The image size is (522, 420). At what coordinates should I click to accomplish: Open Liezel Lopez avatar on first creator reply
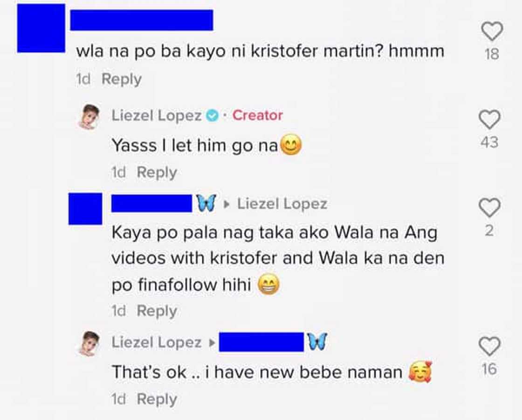pos(89,117)
